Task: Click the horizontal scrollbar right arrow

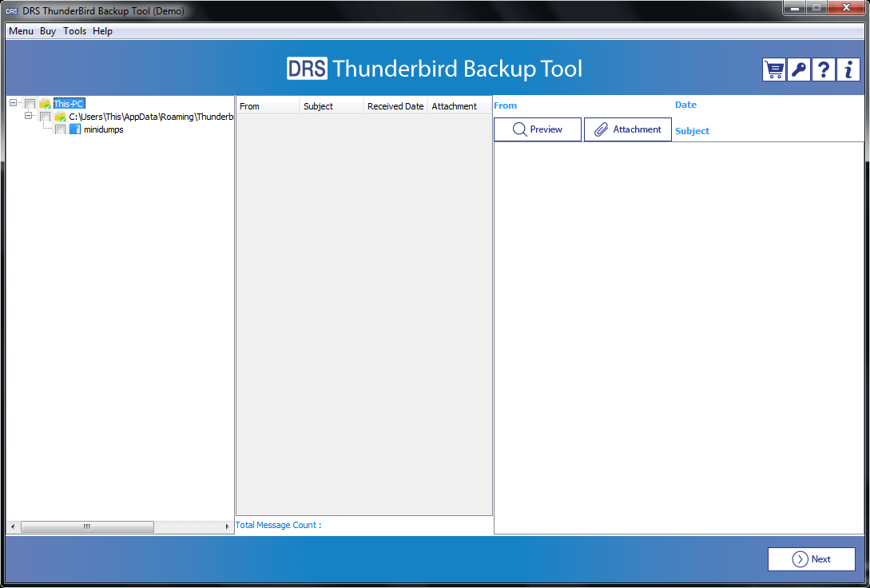Action: click(x=228, y=526)
